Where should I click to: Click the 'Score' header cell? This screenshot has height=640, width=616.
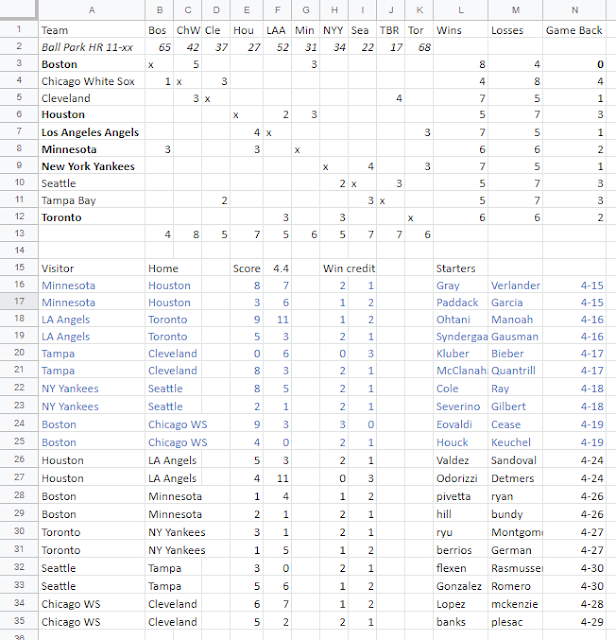[x=247, y=268]
